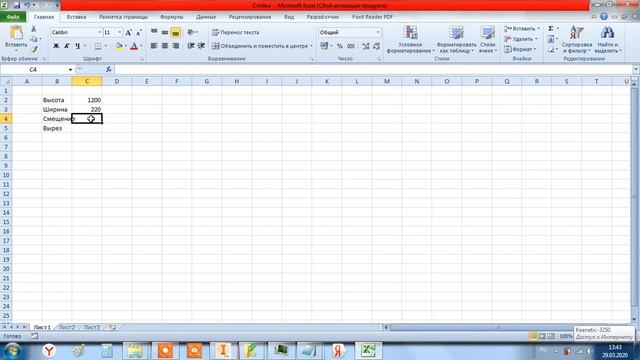Toggle middle vertical alignment
The width and height of the screenshot is (640, 360).
pos(164,32)
